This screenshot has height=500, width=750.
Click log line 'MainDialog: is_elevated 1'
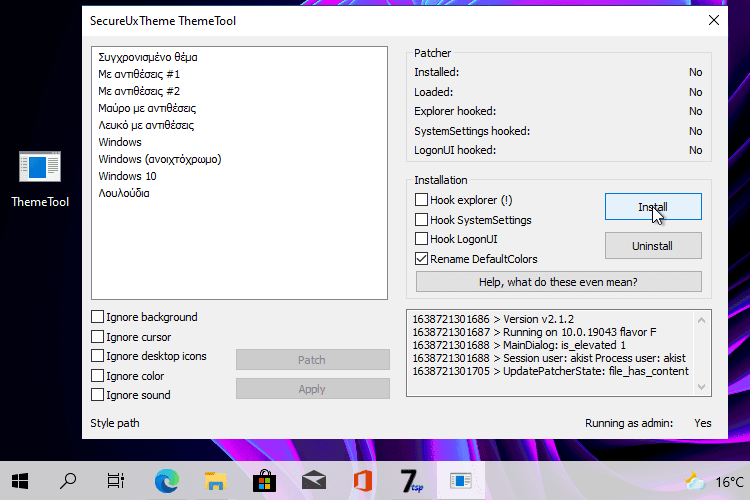pos(519,345)
